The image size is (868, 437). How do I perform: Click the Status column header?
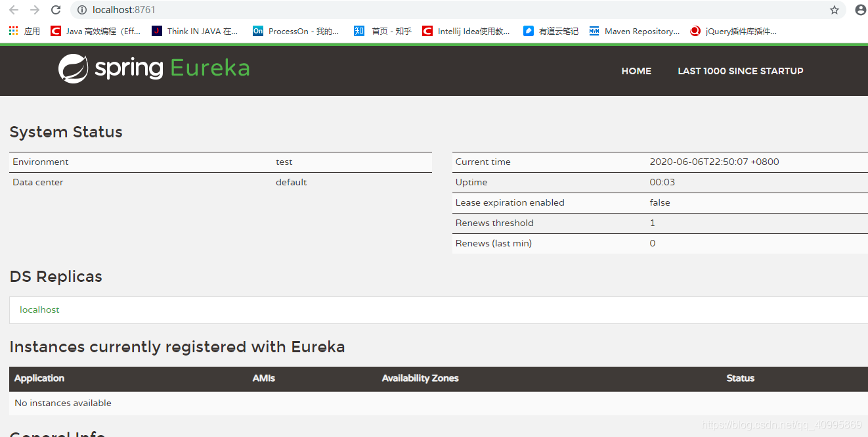point(741,378)
